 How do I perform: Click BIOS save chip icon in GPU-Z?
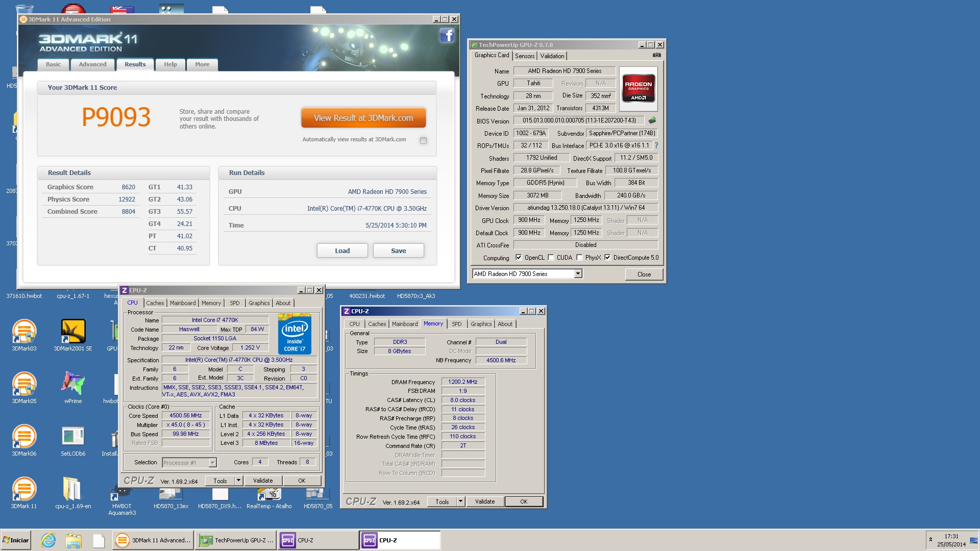(652, 120)
